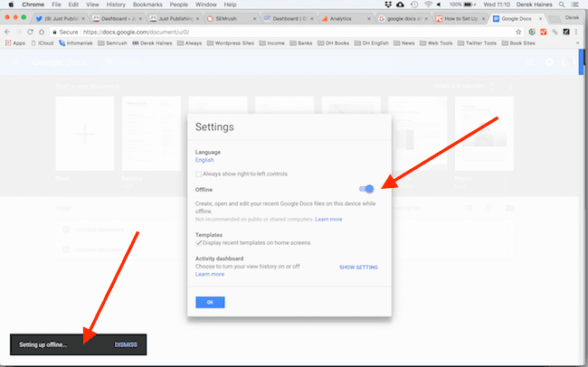Switch to the SEMrush tab
Image resolution: width=588 pixels, height=367 pixels.
230,18
